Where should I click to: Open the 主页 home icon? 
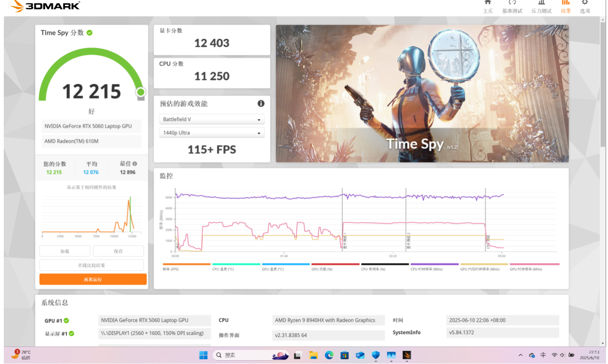click(488, 3)
